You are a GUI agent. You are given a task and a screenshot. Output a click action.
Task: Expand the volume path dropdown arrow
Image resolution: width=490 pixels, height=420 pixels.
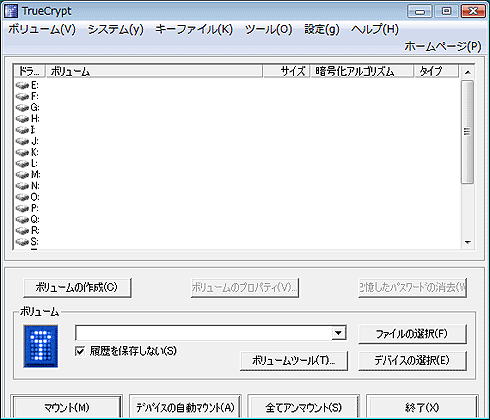[x=339, y=333]
